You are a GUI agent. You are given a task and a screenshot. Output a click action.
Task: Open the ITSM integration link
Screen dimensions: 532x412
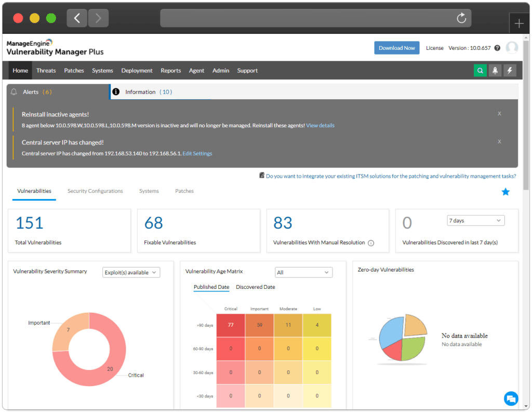click(391, 176)
